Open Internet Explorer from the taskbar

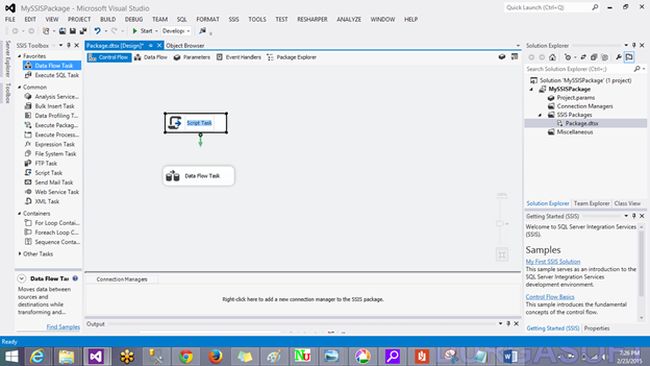[x=37, y=356]
